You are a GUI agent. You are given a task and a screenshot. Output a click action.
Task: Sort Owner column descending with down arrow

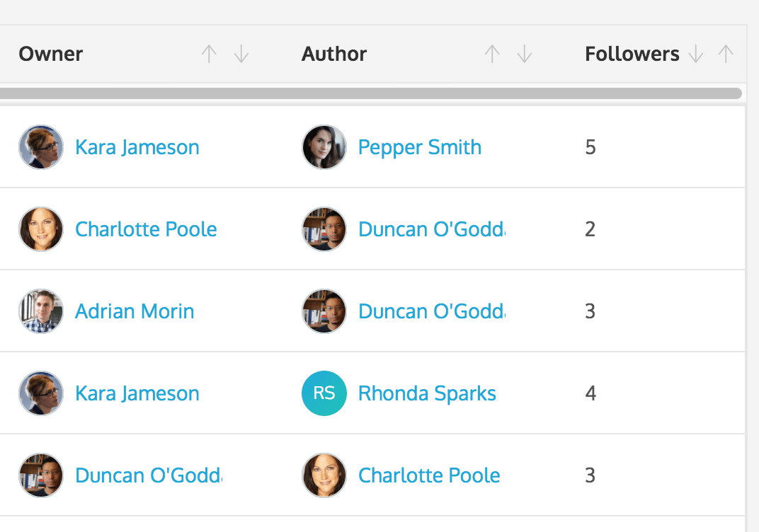pos(241,54)
